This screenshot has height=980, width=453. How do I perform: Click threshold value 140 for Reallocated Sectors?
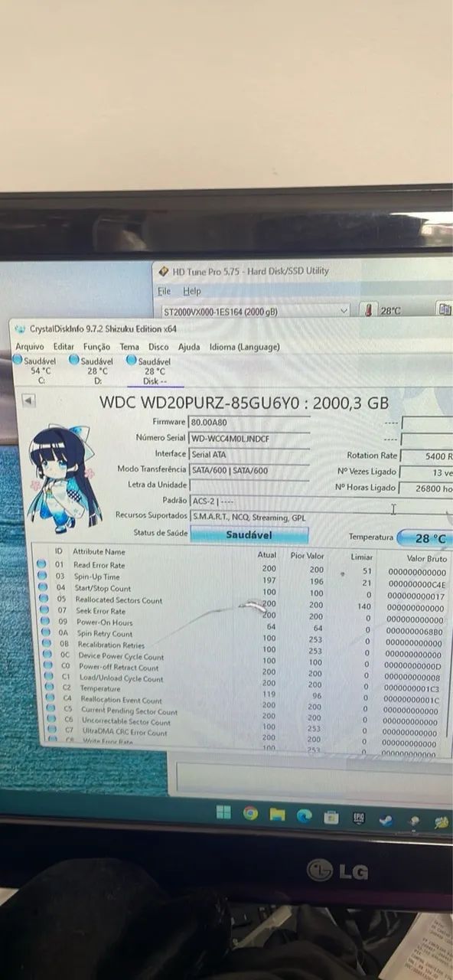[x=363, y=606]
